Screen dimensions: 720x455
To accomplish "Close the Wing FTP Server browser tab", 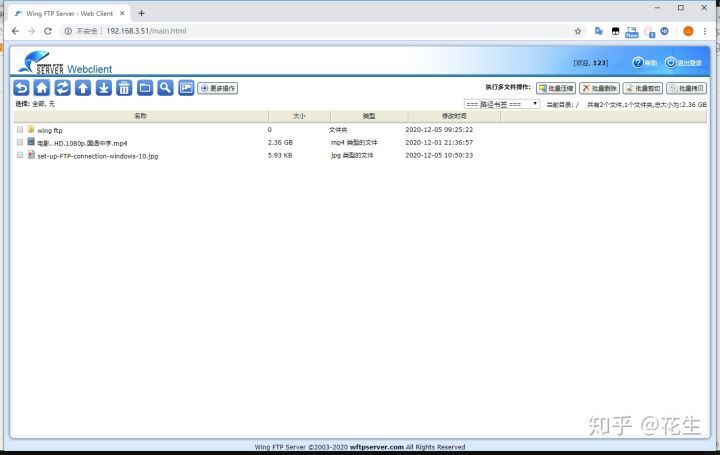I will (122, 13).
